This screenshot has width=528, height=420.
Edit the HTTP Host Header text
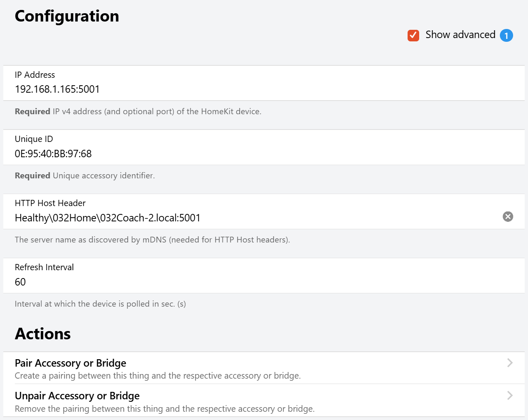coord(108,218)
